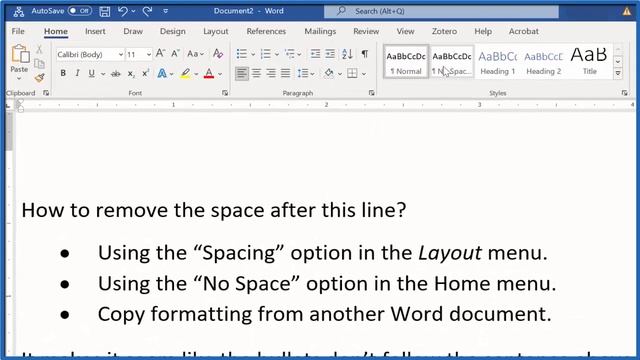Apply the Heading 1 style

coord(498,61)
